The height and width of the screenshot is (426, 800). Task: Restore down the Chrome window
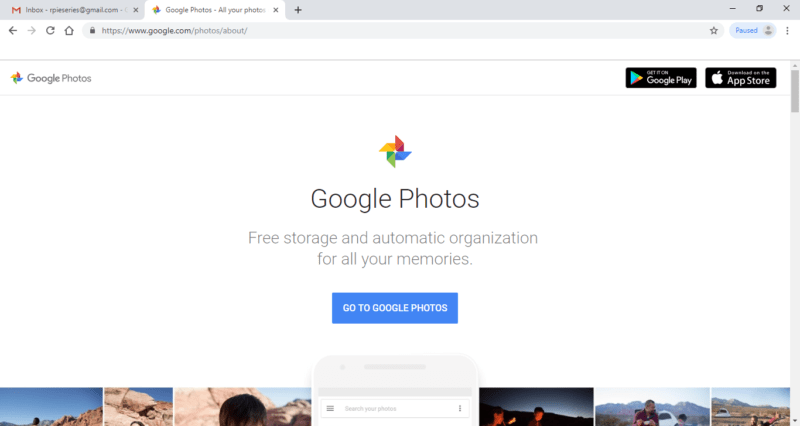pos(759,9)
